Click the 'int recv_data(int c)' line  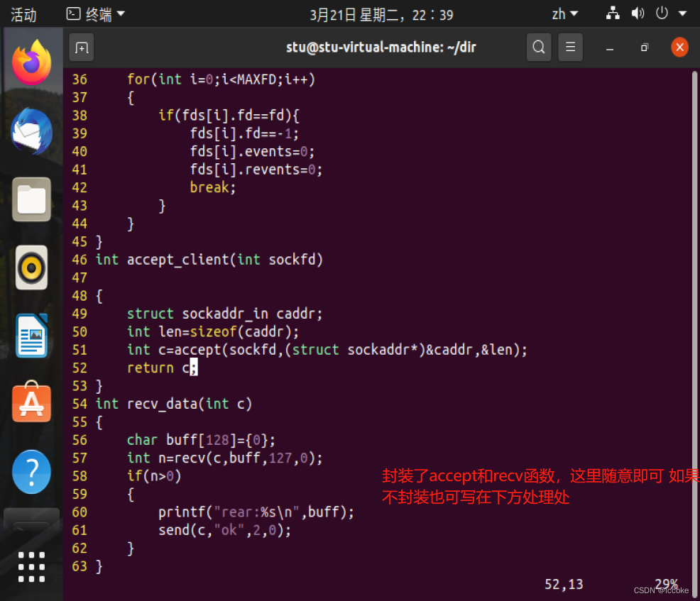[174, 404]
